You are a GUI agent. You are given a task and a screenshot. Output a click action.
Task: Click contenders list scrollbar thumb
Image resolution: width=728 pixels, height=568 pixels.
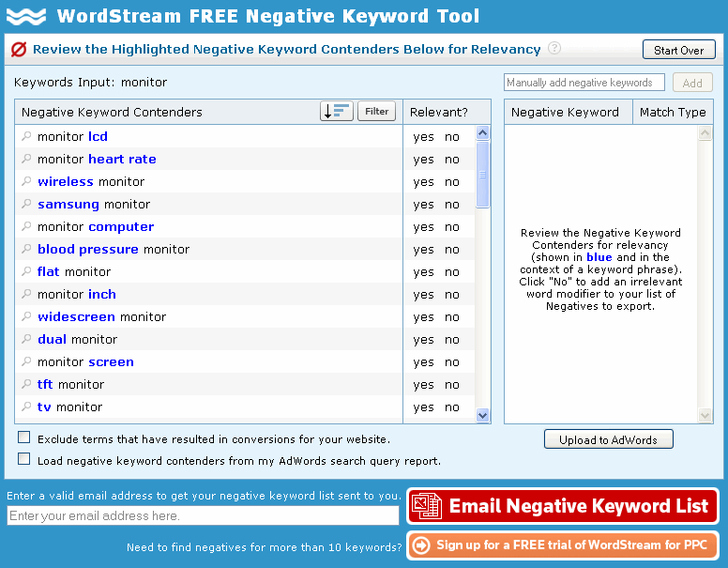point(482,175)
